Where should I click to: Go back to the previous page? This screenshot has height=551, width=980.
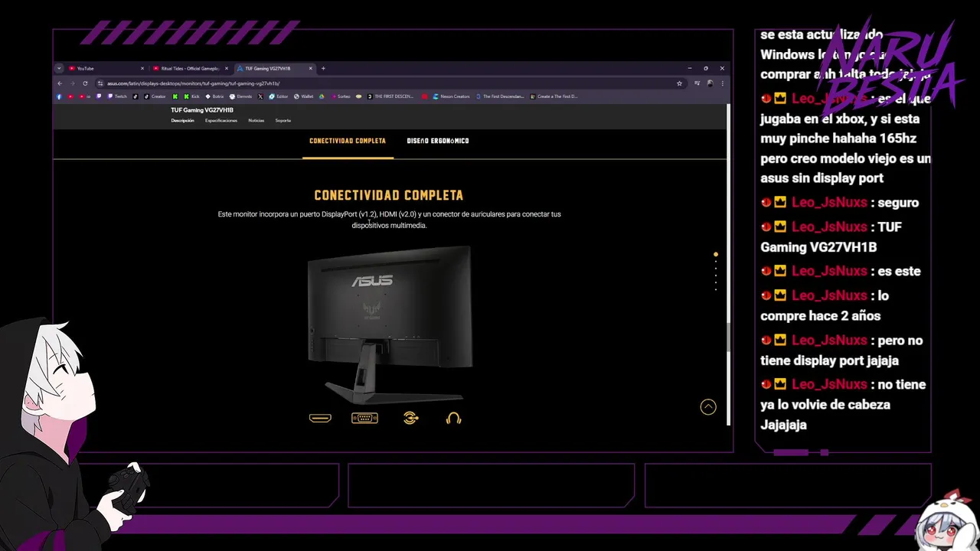60,83
